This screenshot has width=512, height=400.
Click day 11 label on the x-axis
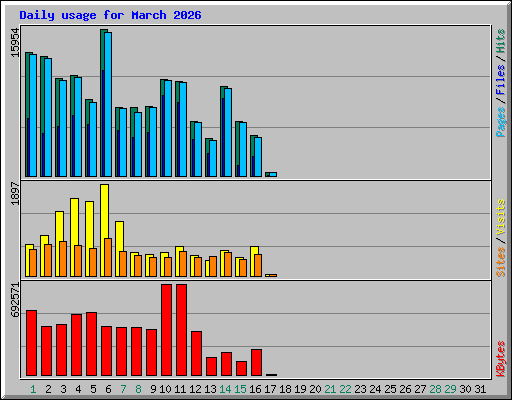[180, 389]
